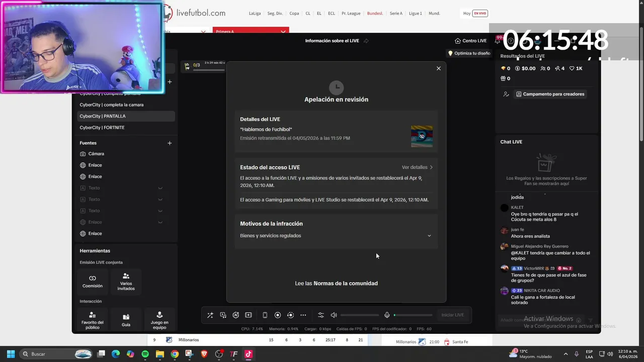Mute the desktop speaker audio

334,315
